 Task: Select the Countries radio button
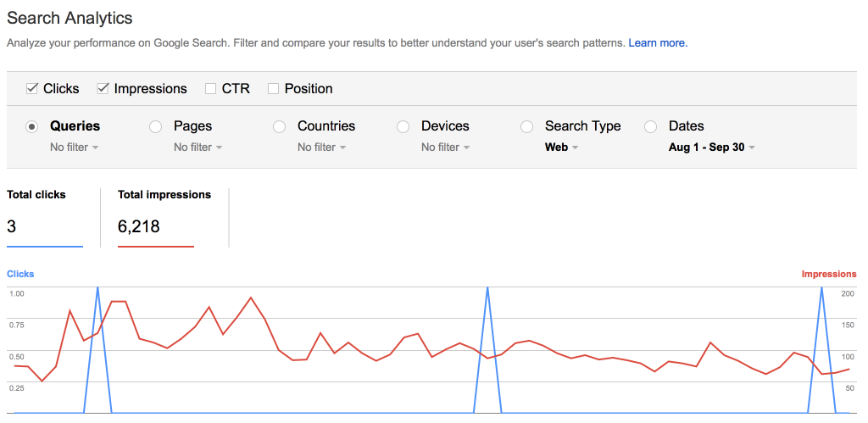280,127
